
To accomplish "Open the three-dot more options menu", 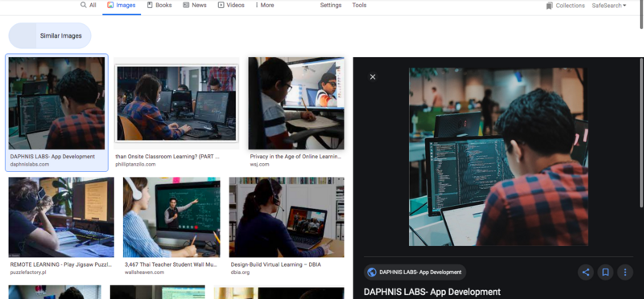I will pos(625,272).
